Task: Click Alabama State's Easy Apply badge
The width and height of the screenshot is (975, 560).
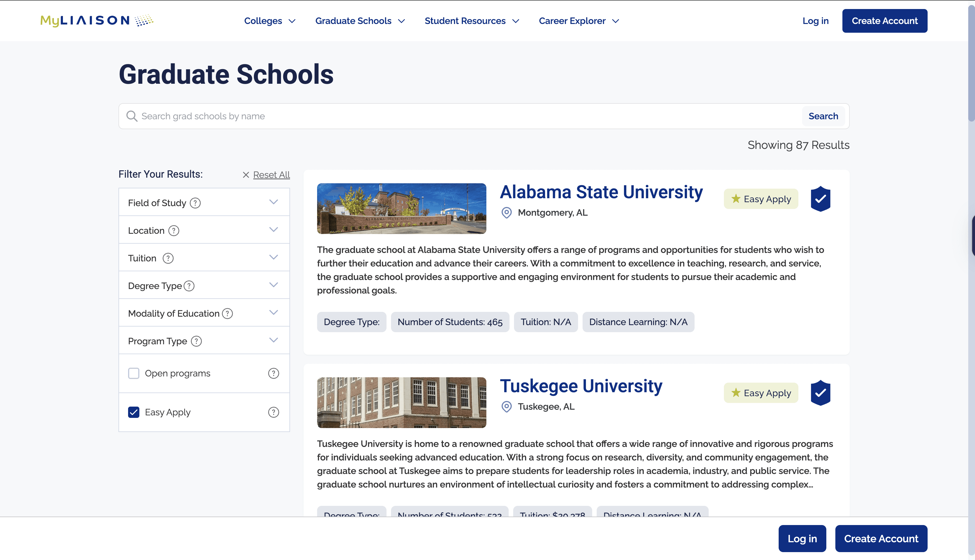Action: coord(761,199)
